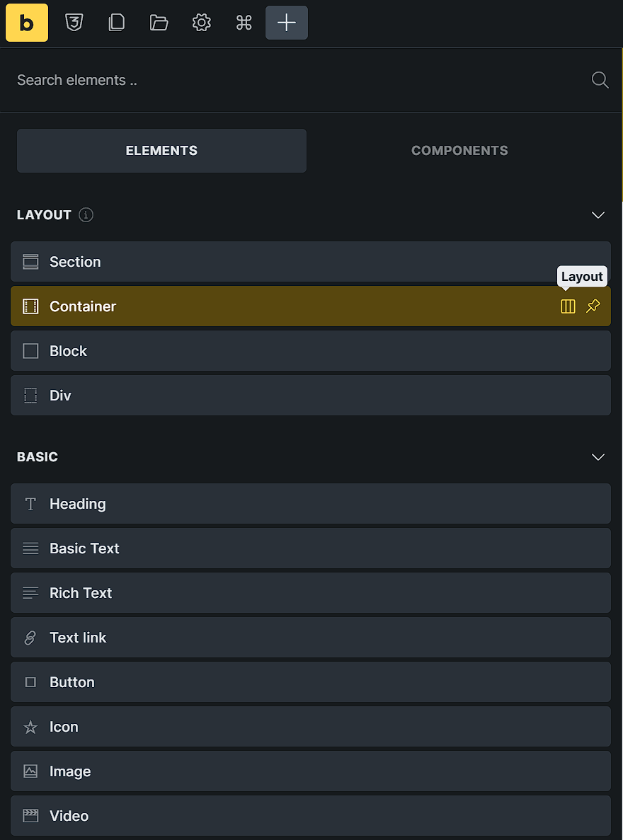Open the templates folder icon
The width and height of the screenshot is (623, 840).
coord(159,23)
